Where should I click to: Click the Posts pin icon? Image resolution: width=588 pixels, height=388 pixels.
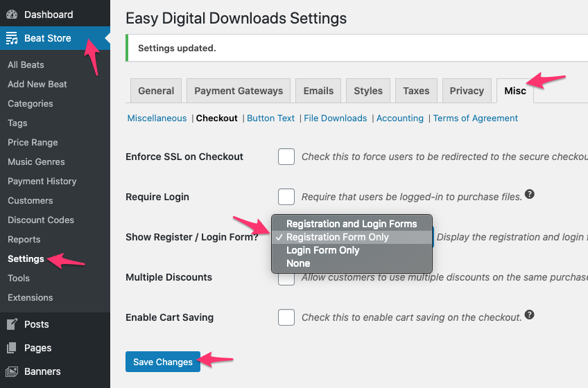(12, 324)
